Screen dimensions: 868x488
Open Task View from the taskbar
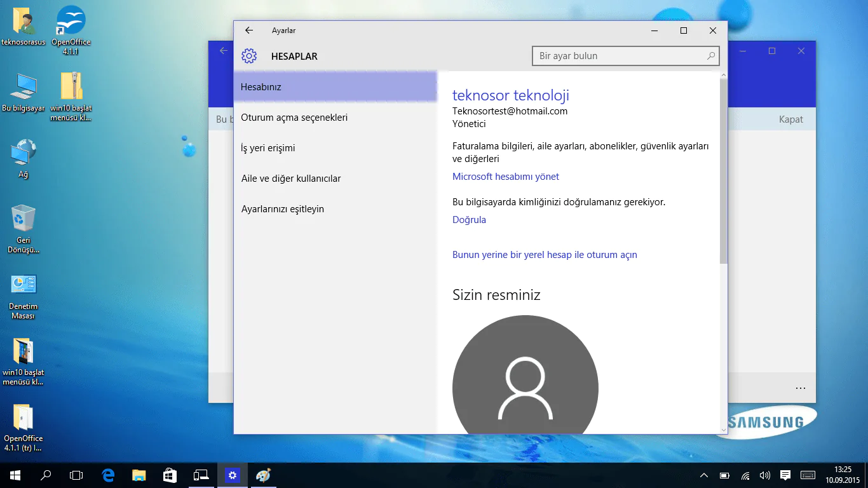tap(76, 475)
